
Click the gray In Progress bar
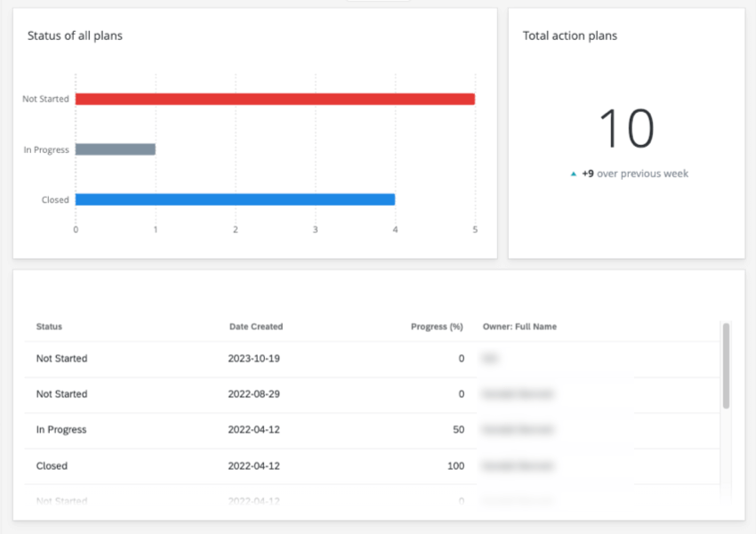(116, 149)
